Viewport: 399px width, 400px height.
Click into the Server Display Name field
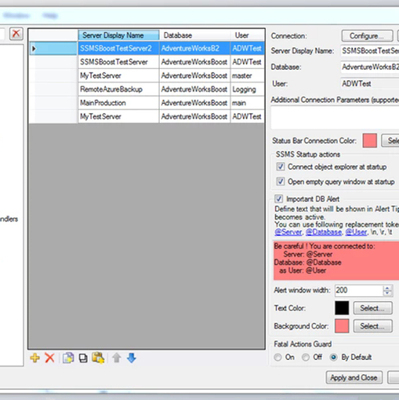coord(370,51)
